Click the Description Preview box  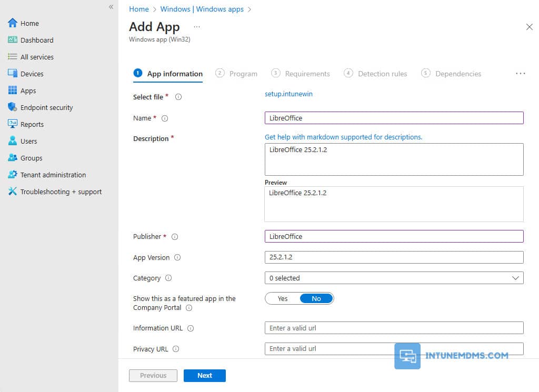point(394,204)
